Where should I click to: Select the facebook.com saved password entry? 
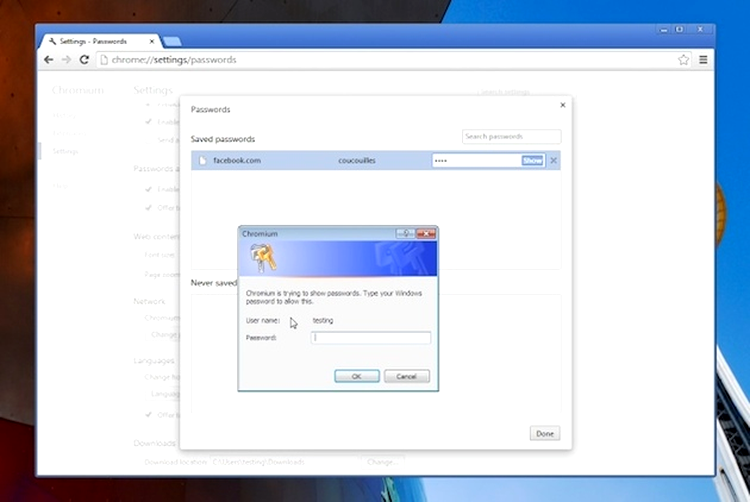point(376,161)
